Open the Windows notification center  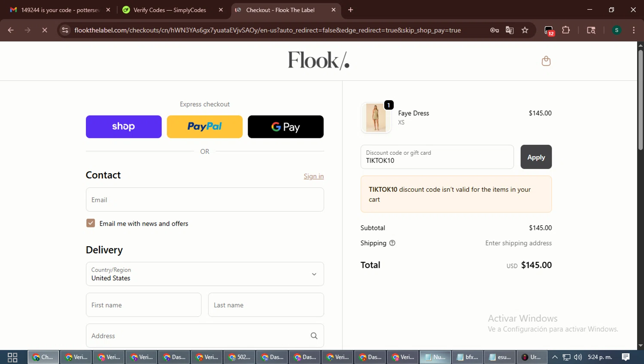pos(626,357)
